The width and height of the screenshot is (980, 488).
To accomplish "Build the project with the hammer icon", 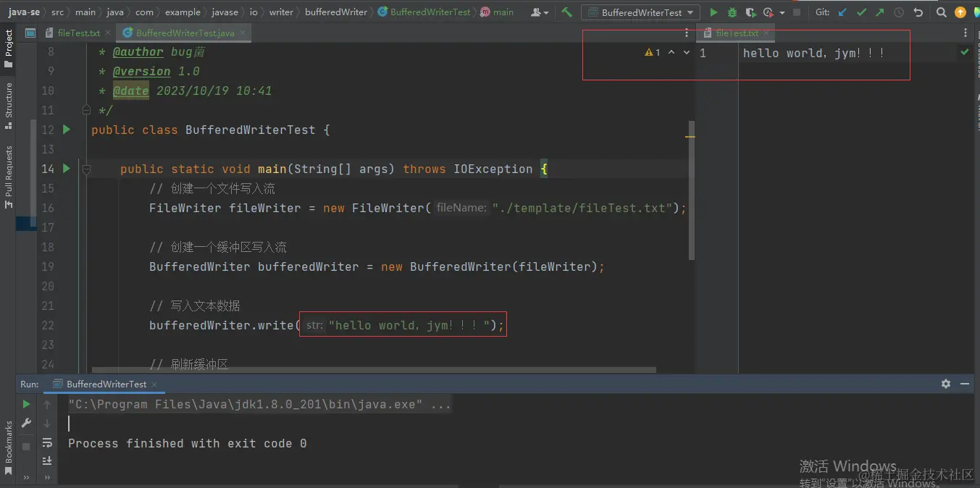I will (x=567, y=12).
